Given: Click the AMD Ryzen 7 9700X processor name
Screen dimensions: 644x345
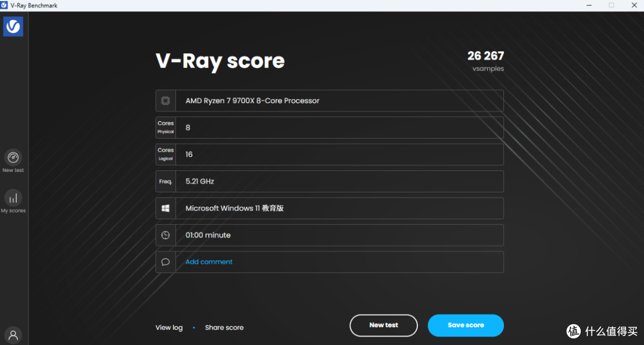Looking at the screenshot, I should click(x=252, y=101).
